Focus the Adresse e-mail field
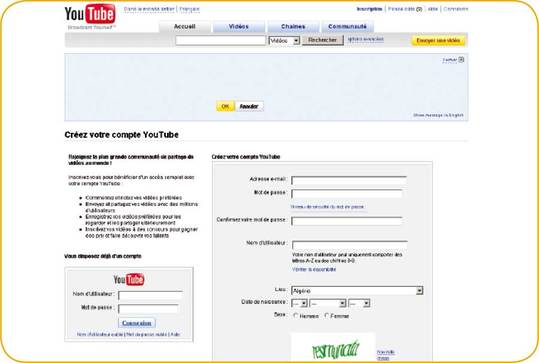 (x=349, y=180)
